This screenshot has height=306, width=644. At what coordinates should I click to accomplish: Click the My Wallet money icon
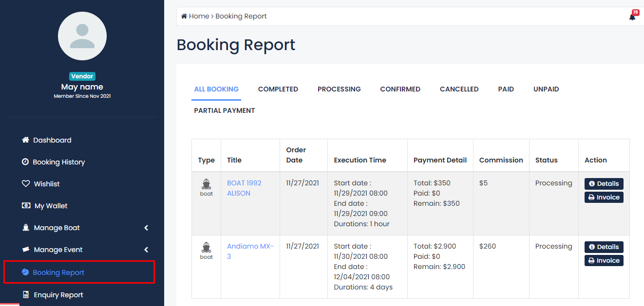[26, 206]
